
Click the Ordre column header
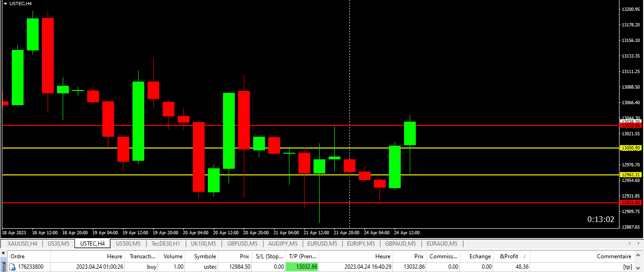pyautogui.click(x=18, y=256)
